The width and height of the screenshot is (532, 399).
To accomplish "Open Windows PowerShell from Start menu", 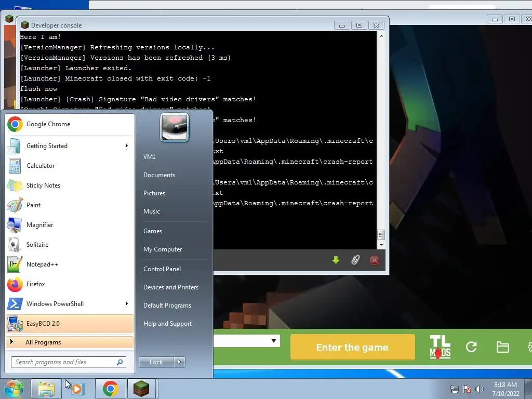I will 70,303.
